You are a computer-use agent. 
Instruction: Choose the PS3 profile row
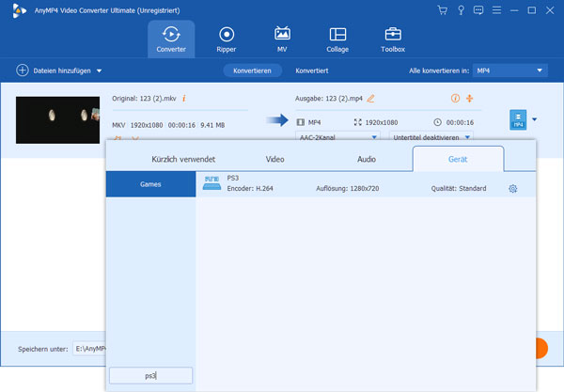[366, 184]
